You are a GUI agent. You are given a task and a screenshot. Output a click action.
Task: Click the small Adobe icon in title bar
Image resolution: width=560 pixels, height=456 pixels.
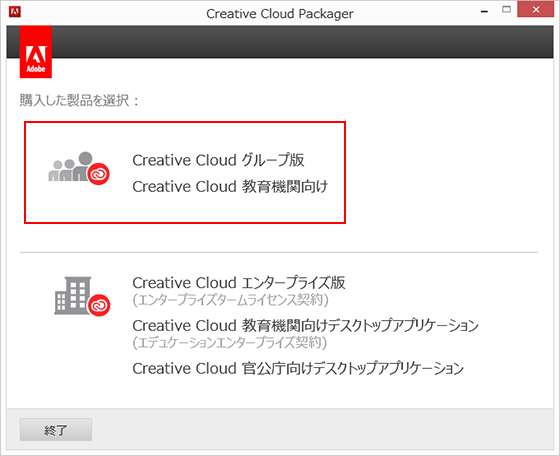(x=15, y=12)
